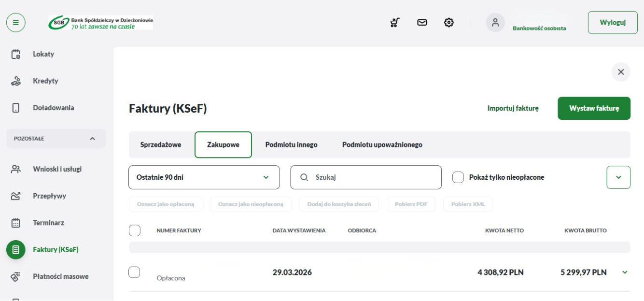This screenshot has width=644, height=301.
Task: Open the orders basket cart icon
Action: 395,23
